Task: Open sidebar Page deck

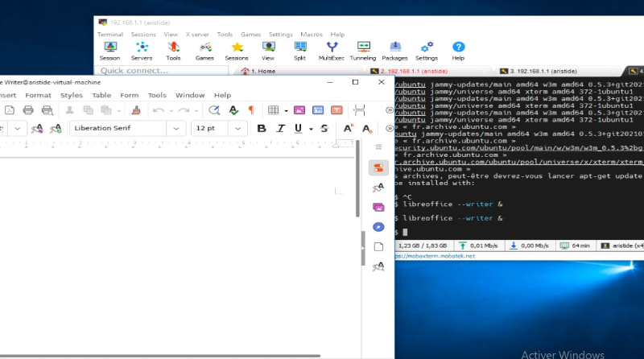Action: click(378, 246)
